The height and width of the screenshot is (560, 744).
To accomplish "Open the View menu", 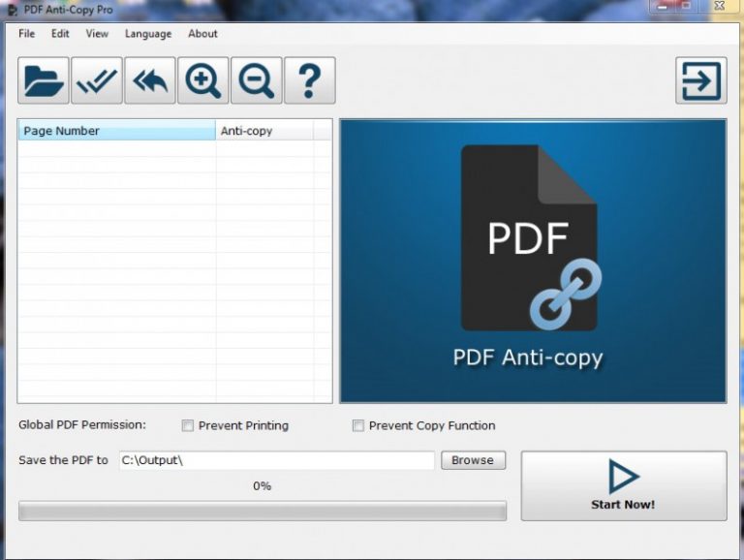I will coord(97,34).
